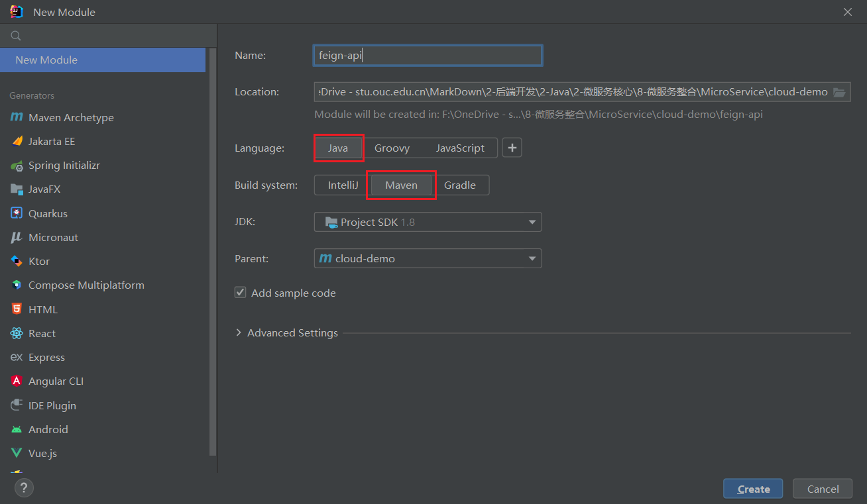Click the IDE Plugin icon
The height and width of the screenshot is (504, 867).
(x=17, y=405)
